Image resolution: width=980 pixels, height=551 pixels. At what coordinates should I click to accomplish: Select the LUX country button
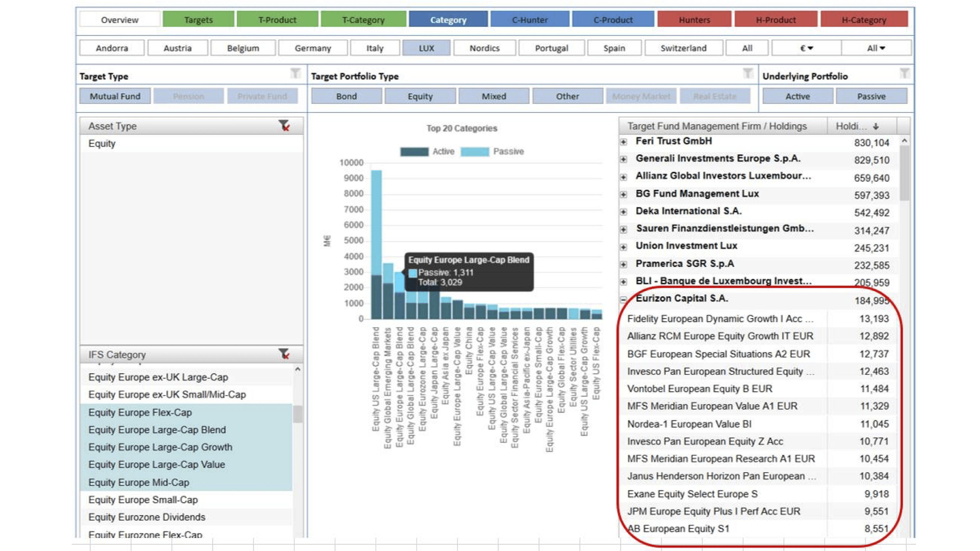click(426, 48)
